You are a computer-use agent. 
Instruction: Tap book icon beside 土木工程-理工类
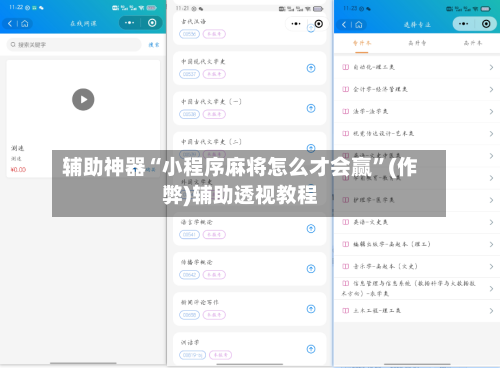point(346,311)
